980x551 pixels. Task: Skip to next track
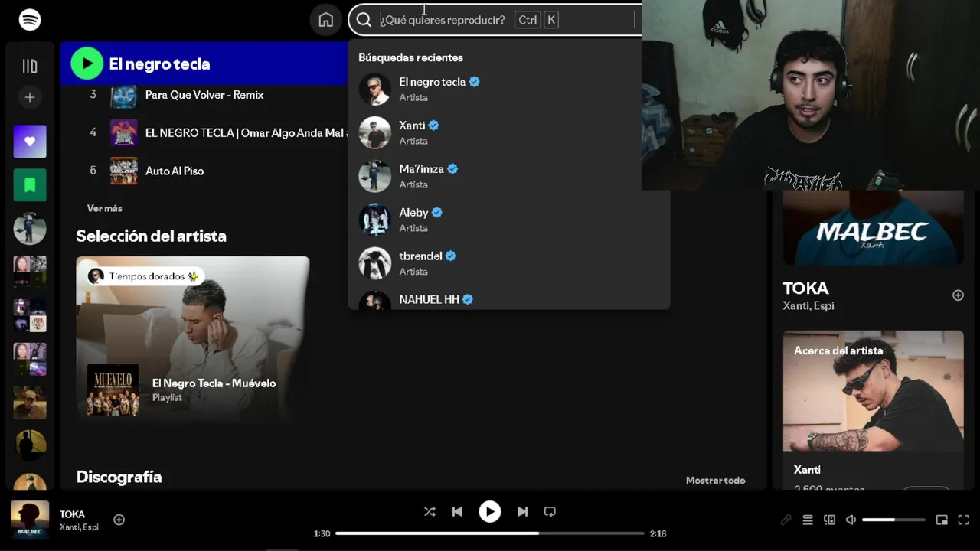(522, 511)
